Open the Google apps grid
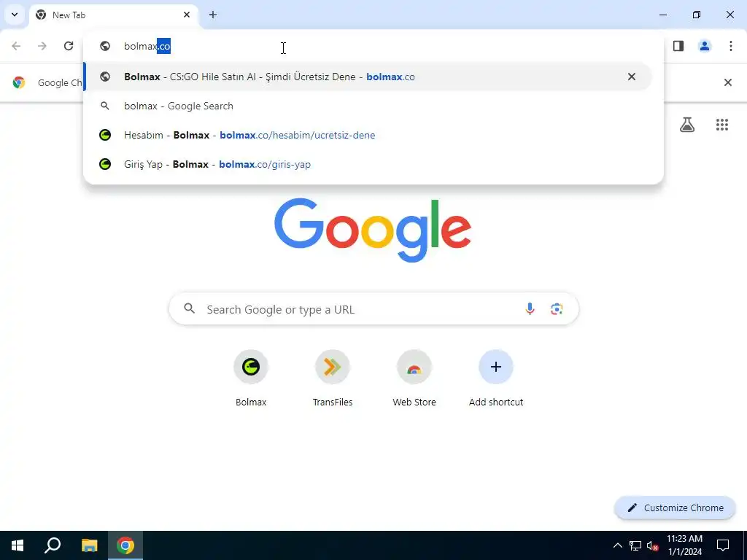Screen dimensions: 747x560 coord(722,125)
